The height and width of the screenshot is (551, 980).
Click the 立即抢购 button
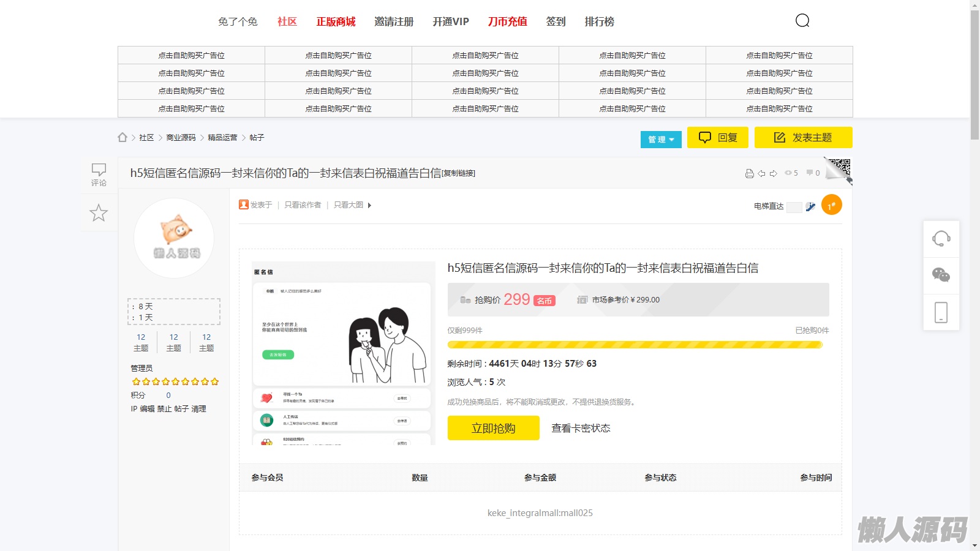tap(493, 428)
